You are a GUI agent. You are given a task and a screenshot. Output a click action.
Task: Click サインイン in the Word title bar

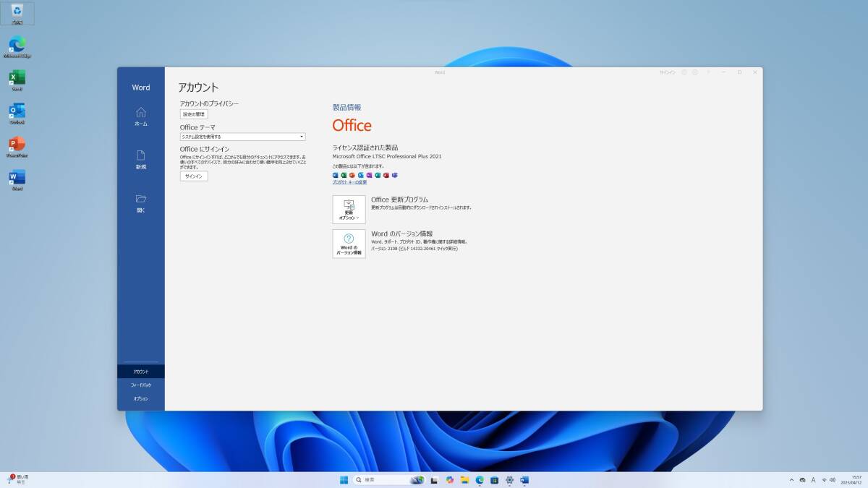click(x=668, y=72)
